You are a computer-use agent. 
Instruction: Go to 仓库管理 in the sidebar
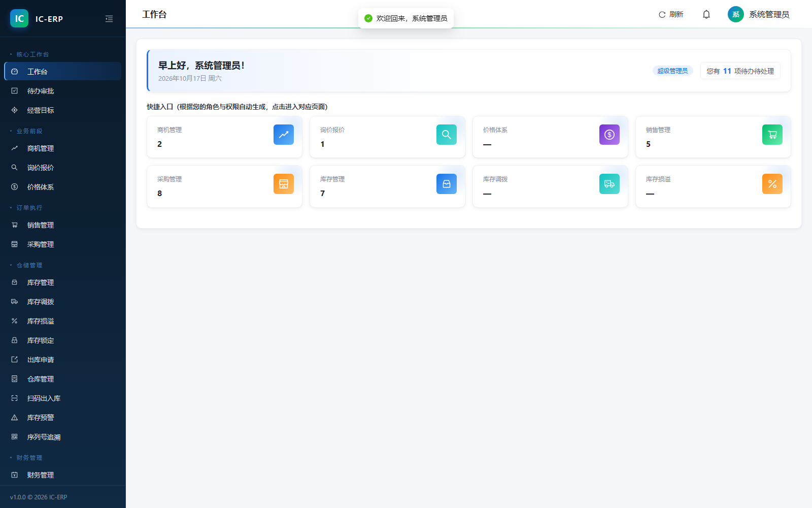pyautogui.click(x=63, y=379)
